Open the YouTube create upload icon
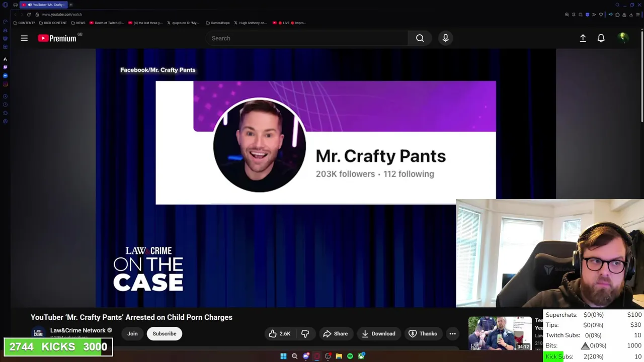This screenshot has height=362, width=644. pyautogui.click(x=583, y=38)
